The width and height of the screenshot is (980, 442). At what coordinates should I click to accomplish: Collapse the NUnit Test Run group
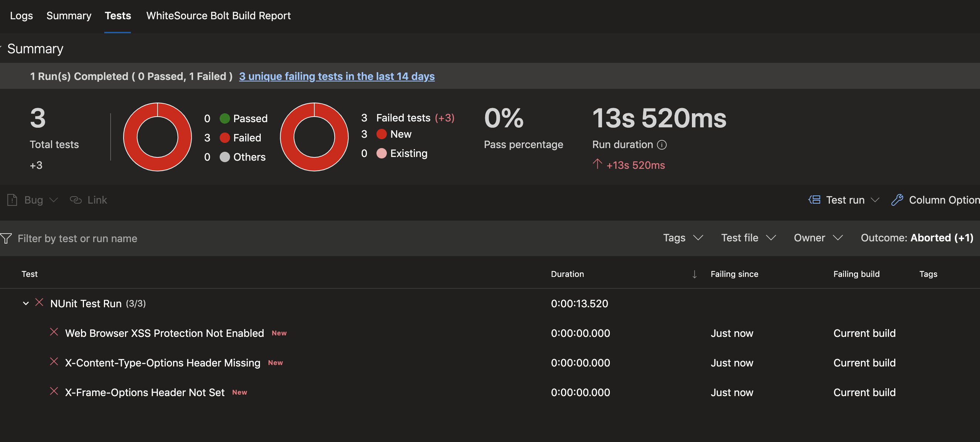[26, 304]
